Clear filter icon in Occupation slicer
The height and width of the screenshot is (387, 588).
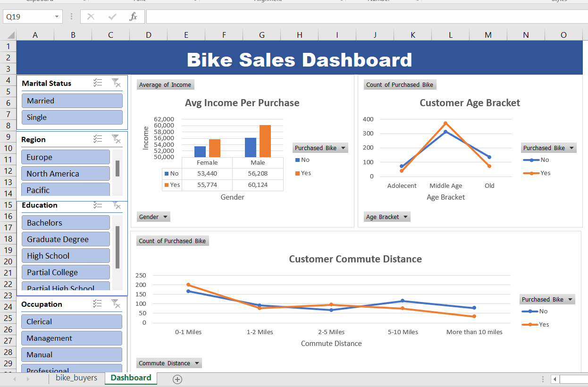116,304
